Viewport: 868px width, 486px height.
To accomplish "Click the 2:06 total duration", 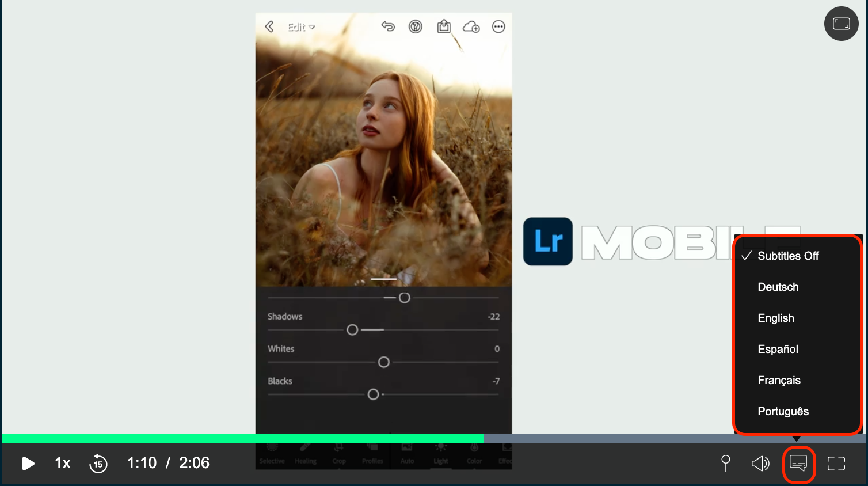I will point(194,463).
